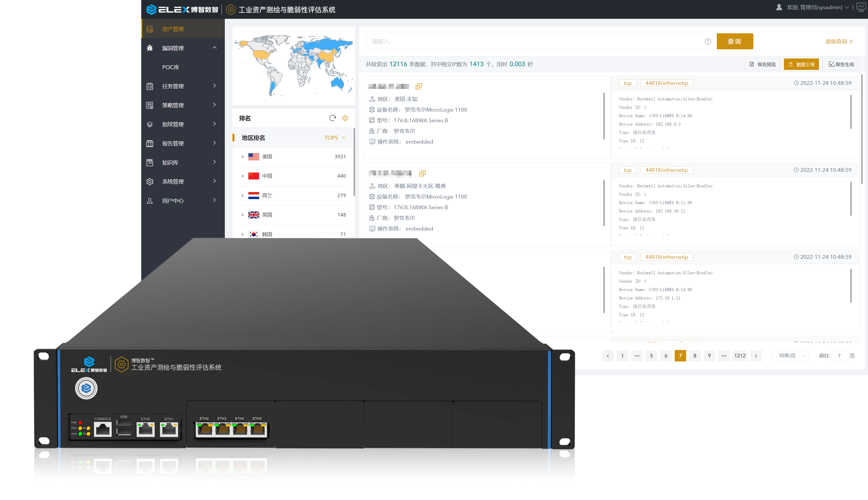Image resolution: width=868 pixels, height=500 pixels.
Task: Expand the 美国 region row
Action: [243, 157]
